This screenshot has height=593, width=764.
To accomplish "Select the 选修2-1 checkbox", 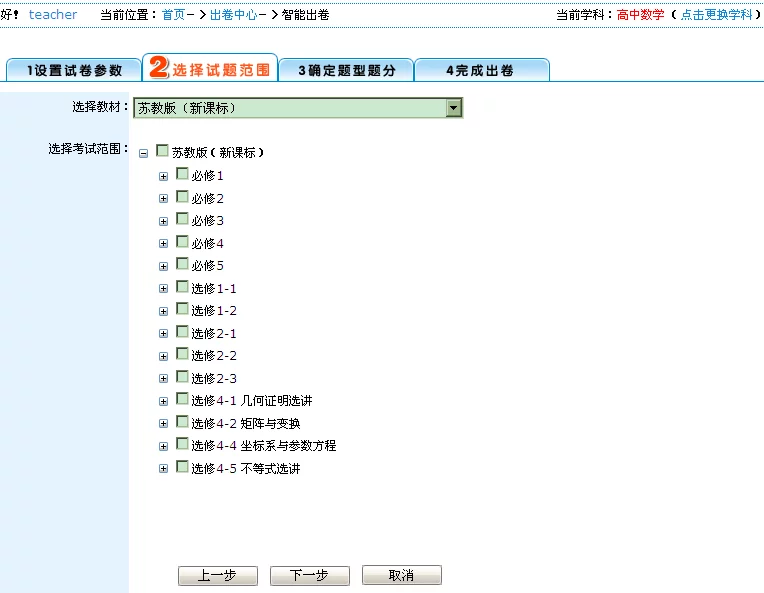I will [x=182, y=331].
